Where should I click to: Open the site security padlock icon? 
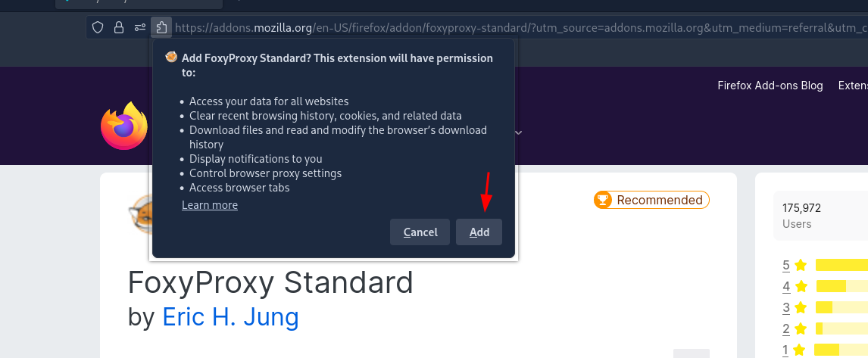[x=118, y=27]
